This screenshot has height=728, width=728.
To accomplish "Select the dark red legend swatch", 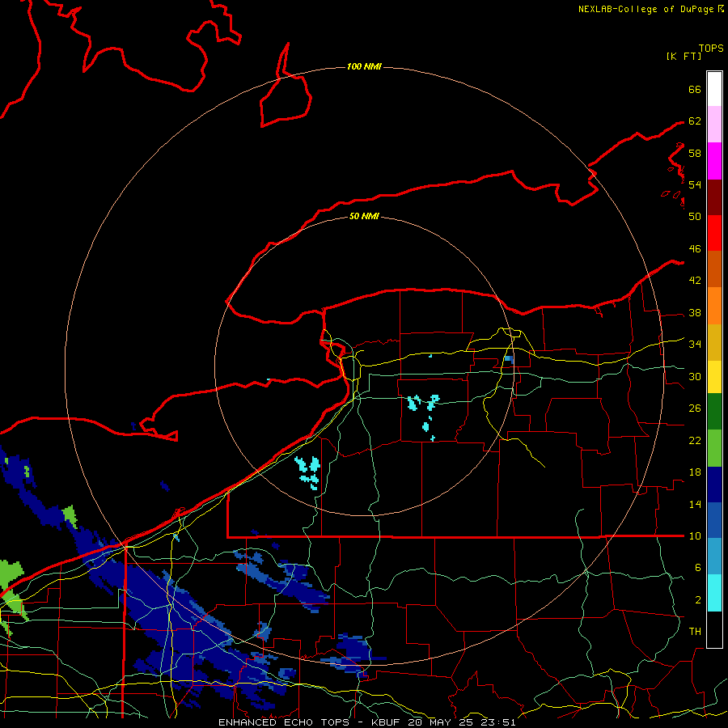I will (714, 197).
